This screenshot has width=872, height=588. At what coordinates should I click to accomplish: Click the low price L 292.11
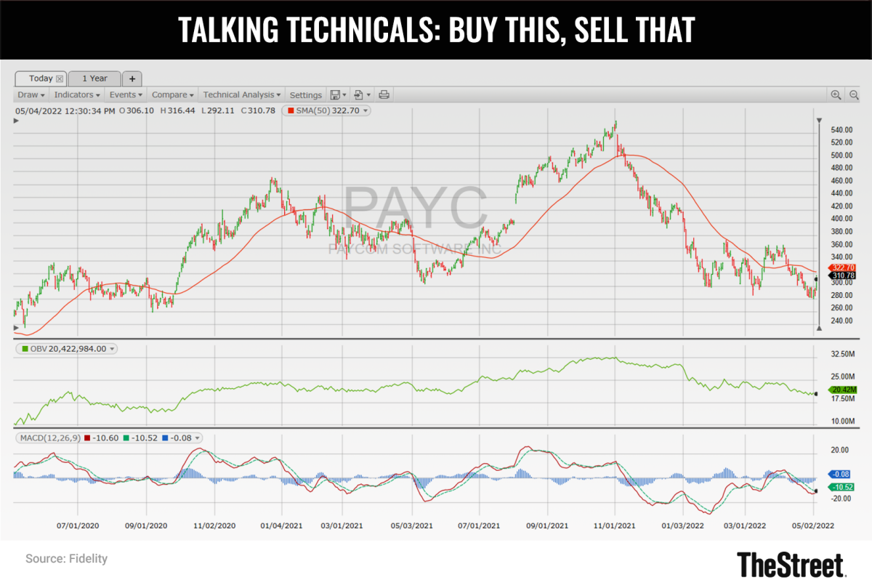pos(219,110)
